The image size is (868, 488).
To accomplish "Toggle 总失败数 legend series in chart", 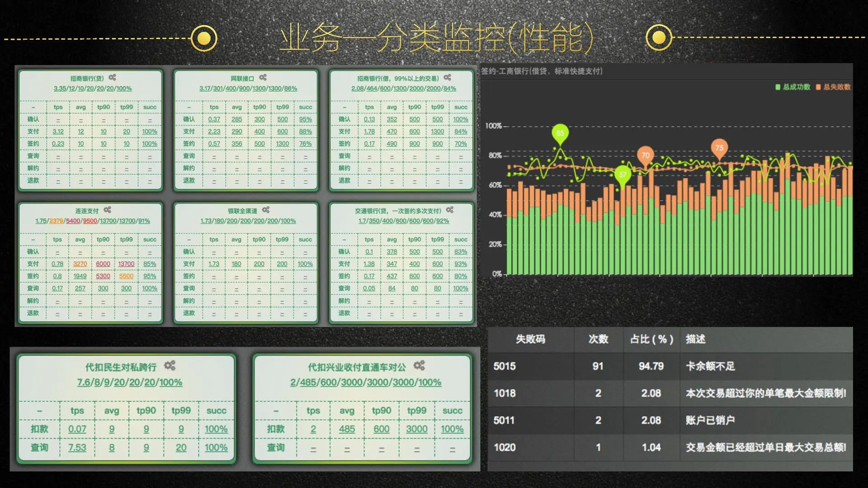I will [x=833, y=87].
